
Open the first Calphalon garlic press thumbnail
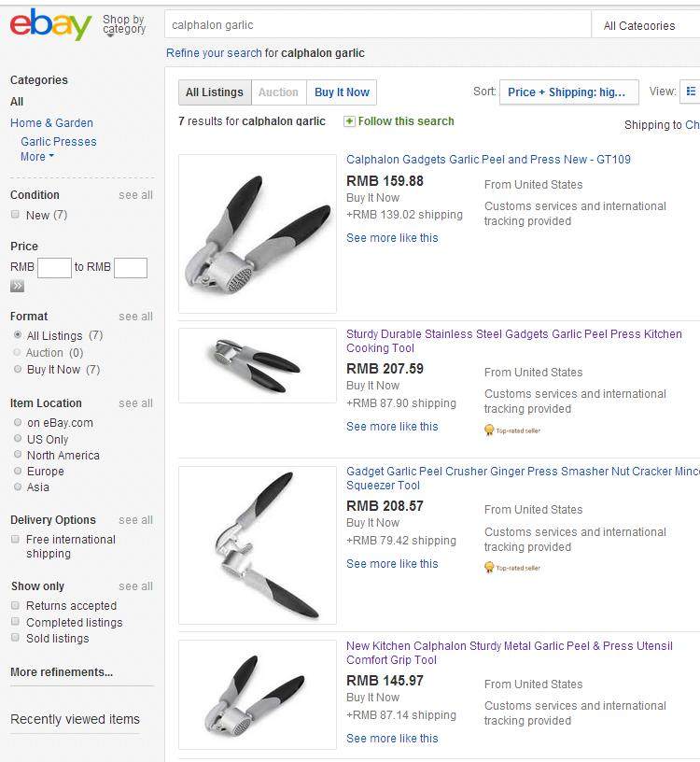[x=258, y=233]
